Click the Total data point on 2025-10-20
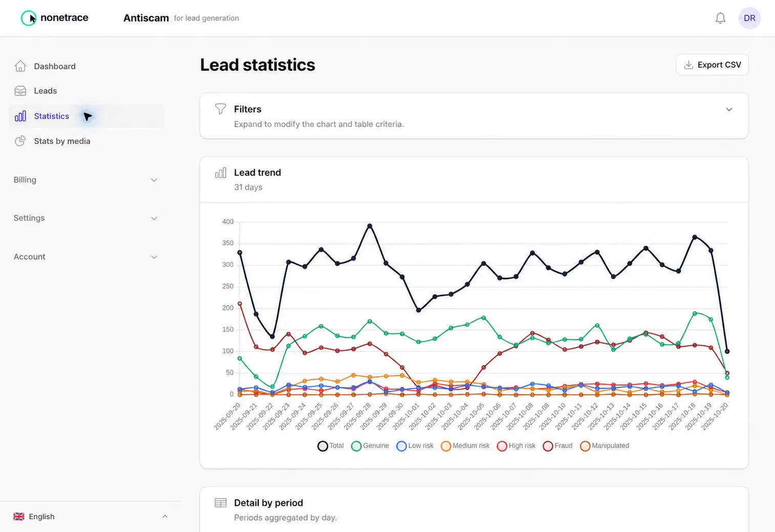This screenshot has height=532, width=775. pos(727,351)
